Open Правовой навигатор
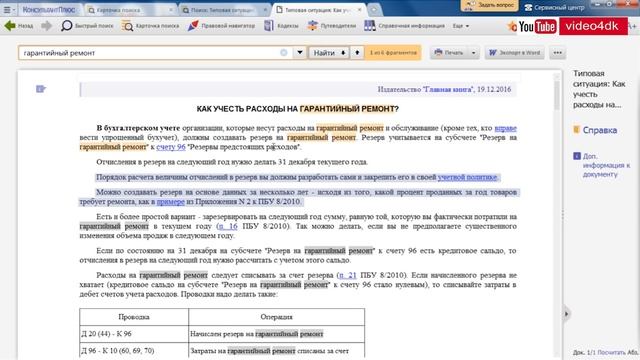Screen dimensions: 640x360 point(221,26)
